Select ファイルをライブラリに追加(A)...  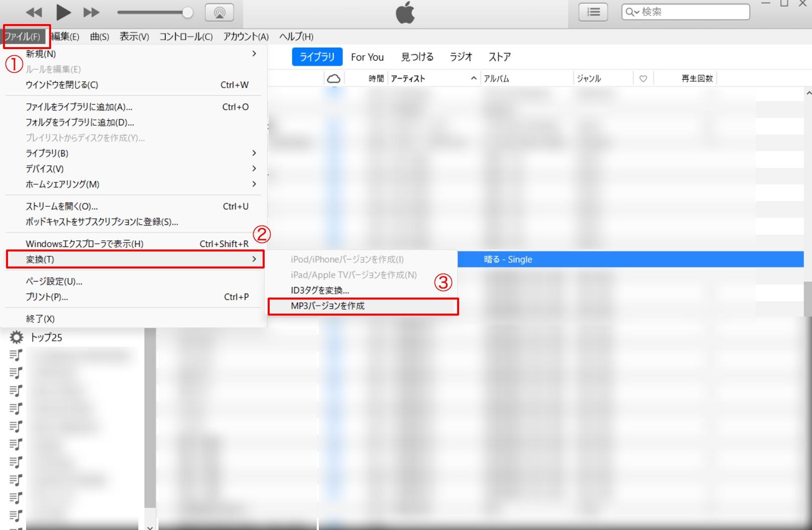click(134, 107)
